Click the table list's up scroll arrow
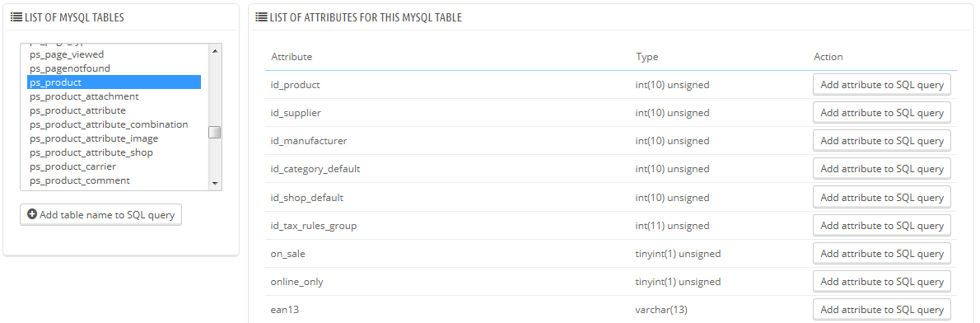Image resolution: width=980 pixels, height=323 pixels. (x=214, y=51)
